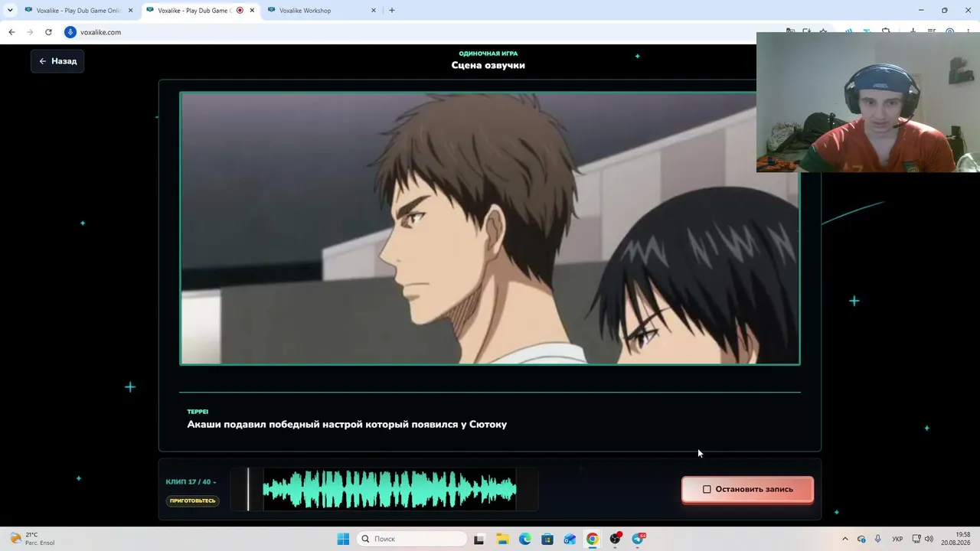The height and width of the screenshot is (551, 980).
Task: Stop recording with Остановить запись button
Action: (747, 489)
